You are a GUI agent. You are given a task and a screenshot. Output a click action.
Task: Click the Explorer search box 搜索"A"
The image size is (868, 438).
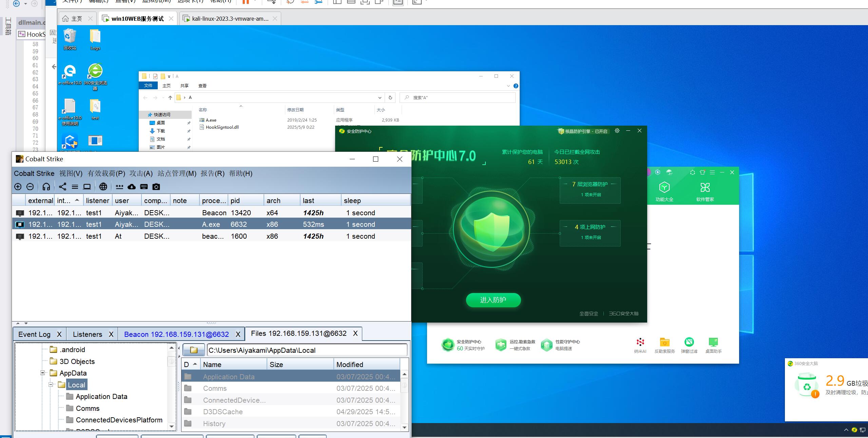457,98
